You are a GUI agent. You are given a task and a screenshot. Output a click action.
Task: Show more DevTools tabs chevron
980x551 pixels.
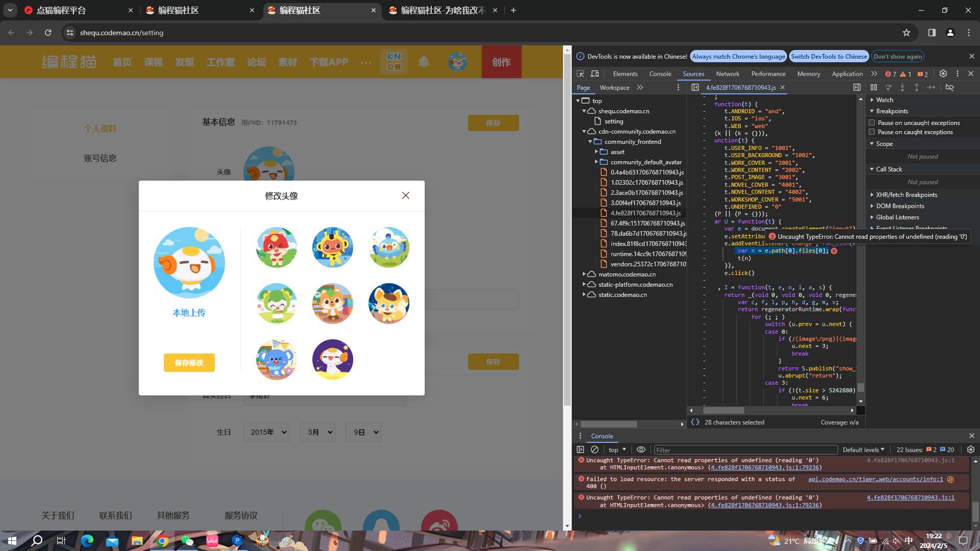874,73
